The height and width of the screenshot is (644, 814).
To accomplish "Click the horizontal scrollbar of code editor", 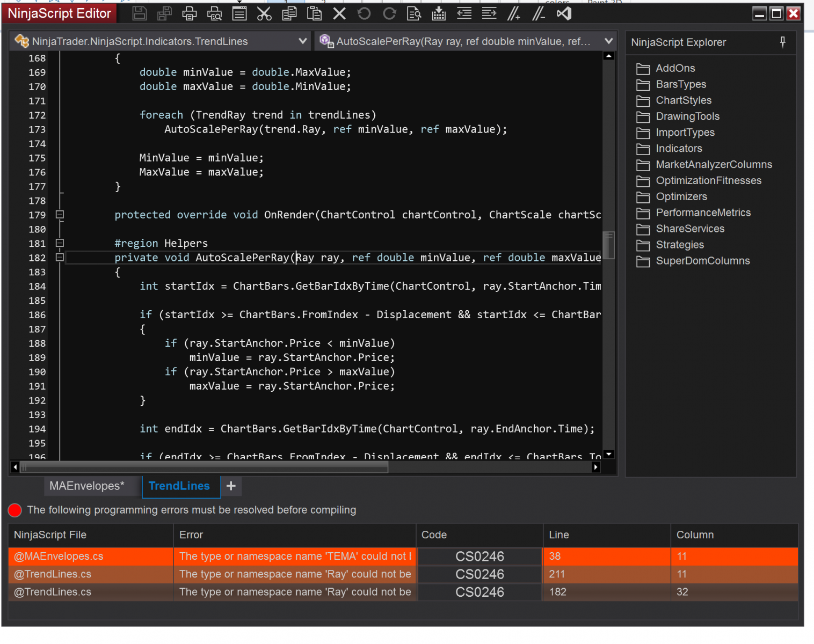I will 204,467.
